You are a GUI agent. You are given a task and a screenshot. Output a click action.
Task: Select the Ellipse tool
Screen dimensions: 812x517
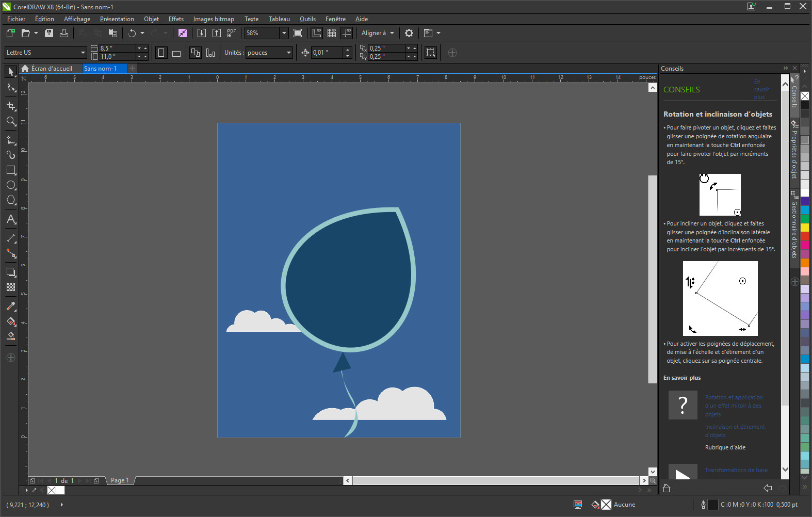click(x=11, y=185)
